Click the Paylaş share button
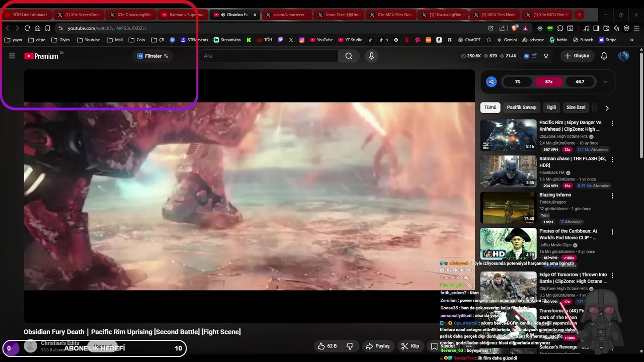 click(x=378, y=346)
